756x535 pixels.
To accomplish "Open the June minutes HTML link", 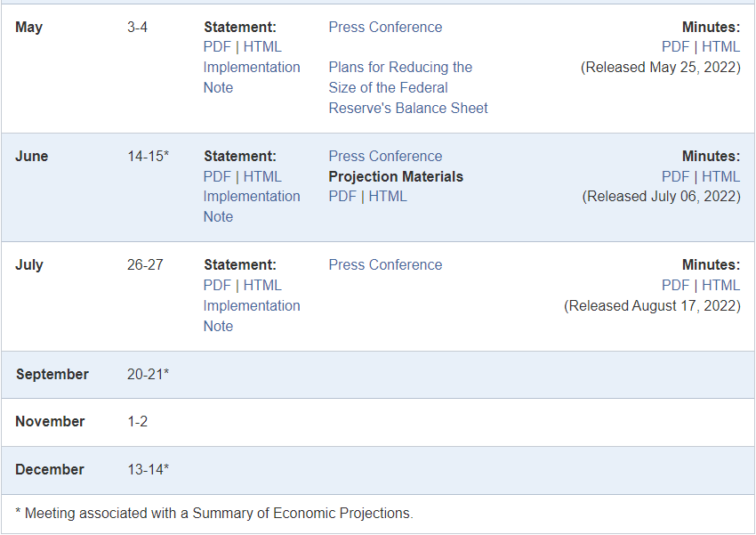I will point(720,176).
